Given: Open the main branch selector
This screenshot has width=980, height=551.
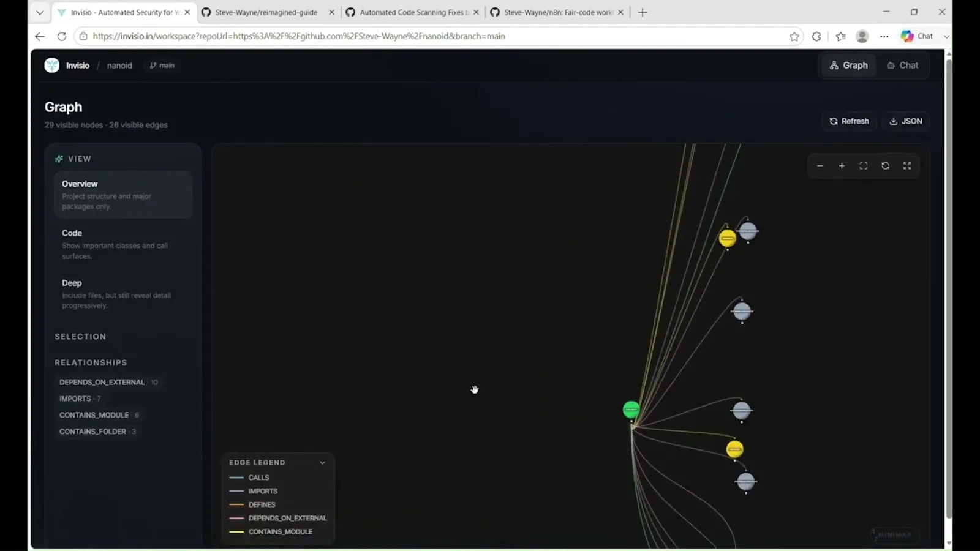Looking at the screenshot, I should click(x=162, y=66).
